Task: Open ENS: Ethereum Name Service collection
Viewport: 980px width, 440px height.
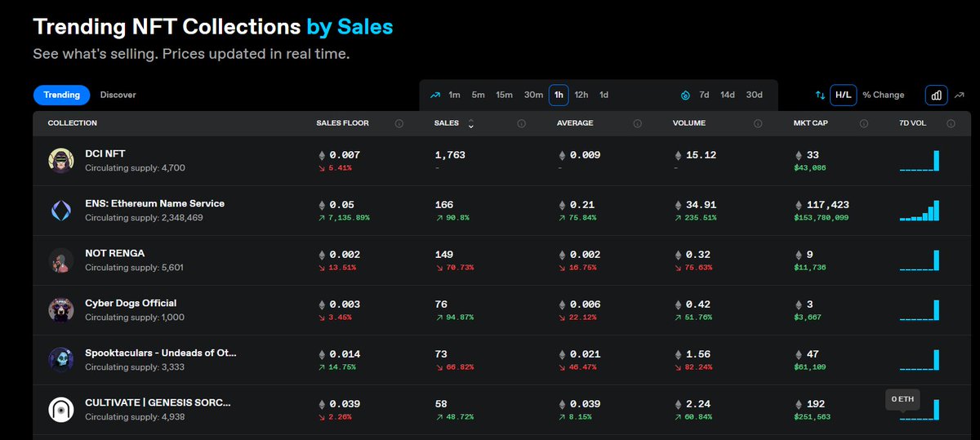Action: (x=154, y=203)
